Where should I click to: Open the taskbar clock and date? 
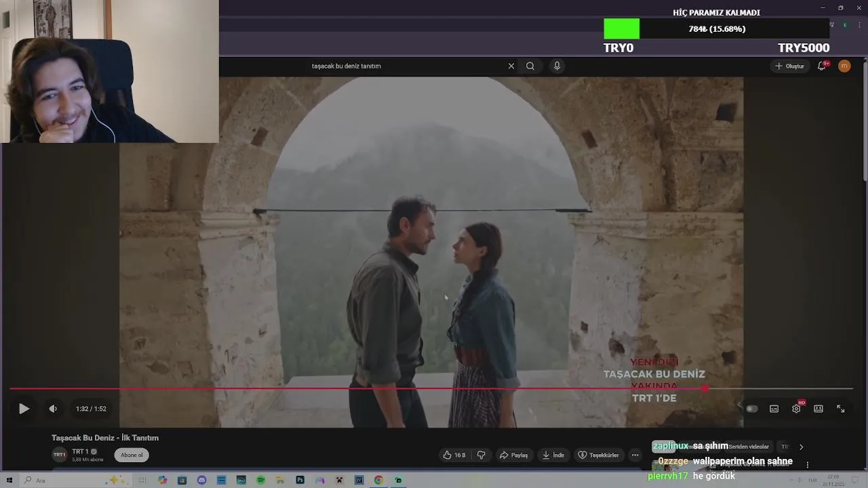click(832, 480)
